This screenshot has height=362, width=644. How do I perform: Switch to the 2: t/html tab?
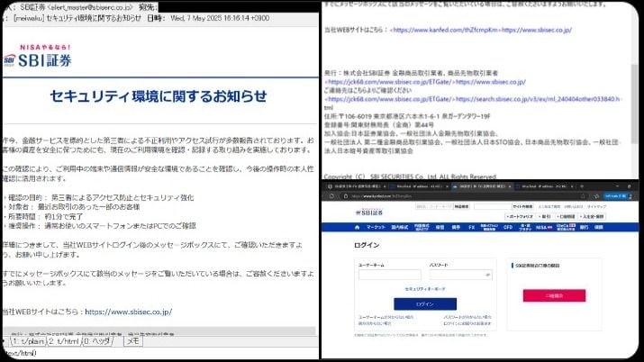pyautogui.click(x=64, y=341)
